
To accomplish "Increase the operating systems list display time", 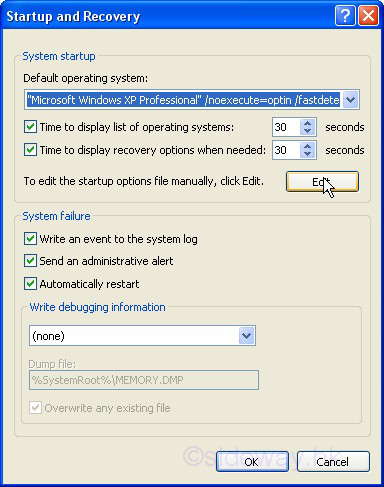I will pos(307,123).
